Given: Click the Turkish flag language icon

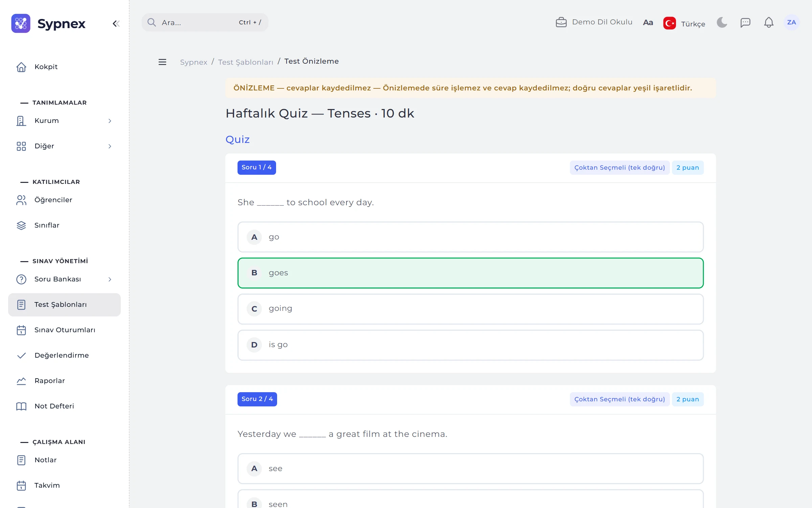Looking at the screenshot, I should [x=669, y=23].
